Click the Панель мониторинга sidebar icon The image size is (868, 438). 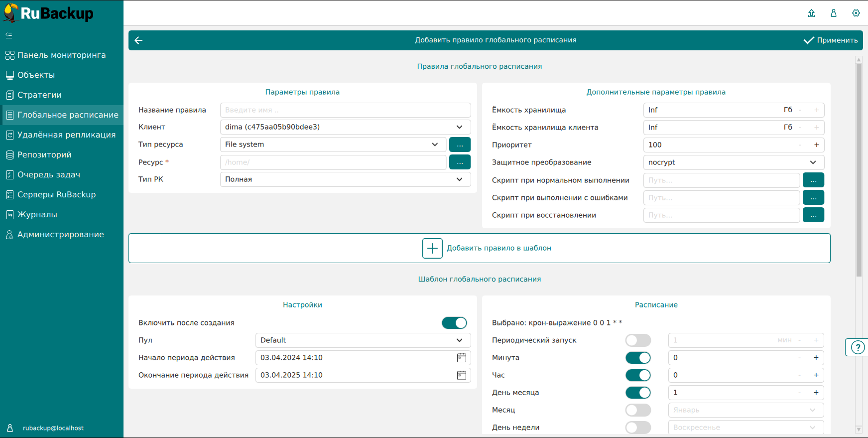[x=9, y=55]
